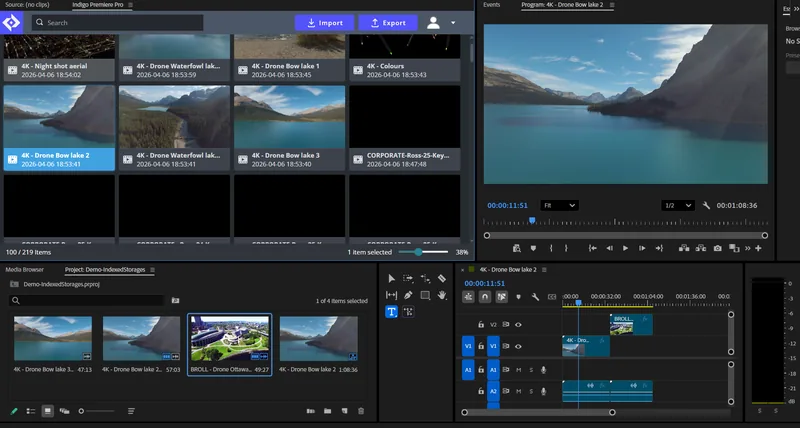This screenshot has height=428, width=800.
Task: Solo the A2 audio track
Action: tap(531, 391)
